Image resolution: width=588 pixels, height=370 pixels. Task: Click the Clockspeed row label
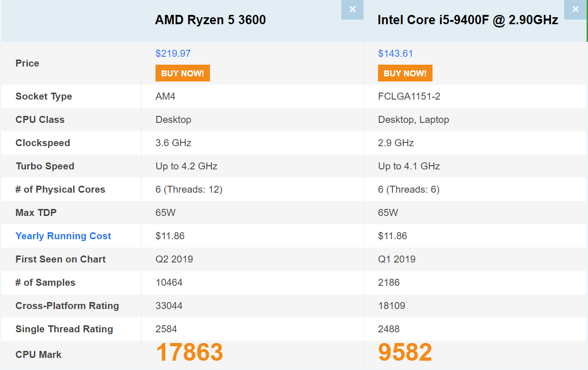[43, 143]
